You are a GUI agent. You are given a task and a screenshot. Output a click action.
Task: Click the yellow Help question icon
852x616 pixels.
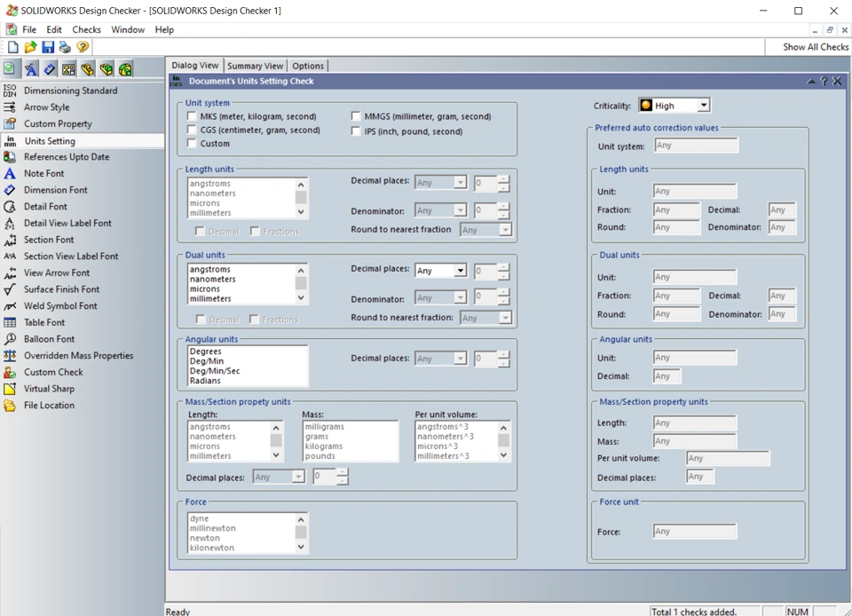pyautogui.click(x=83, y=47)
